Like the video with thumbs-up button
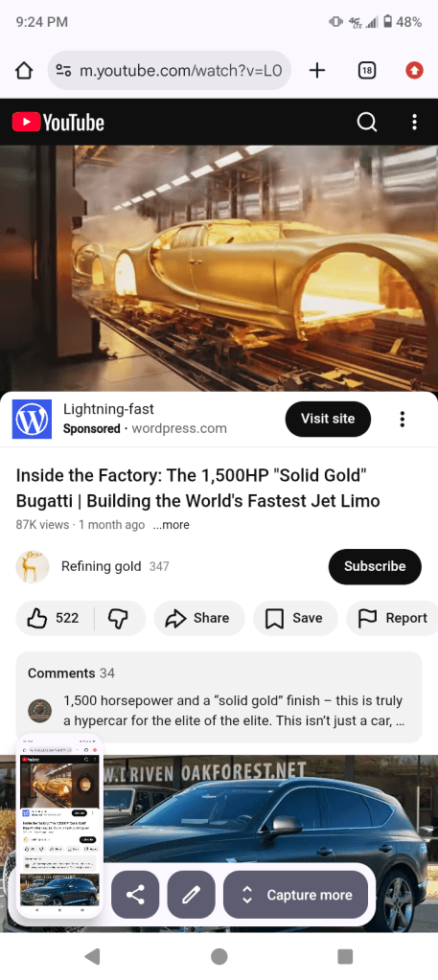The width and height of the screenshot is (438, 980). (55, 618)
